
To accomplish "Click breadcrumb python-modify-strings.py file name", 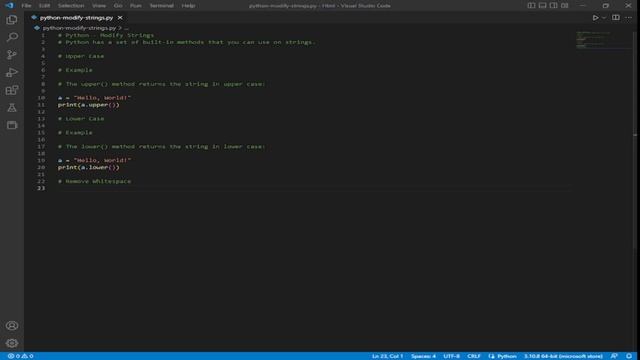I will coord(79,28).
